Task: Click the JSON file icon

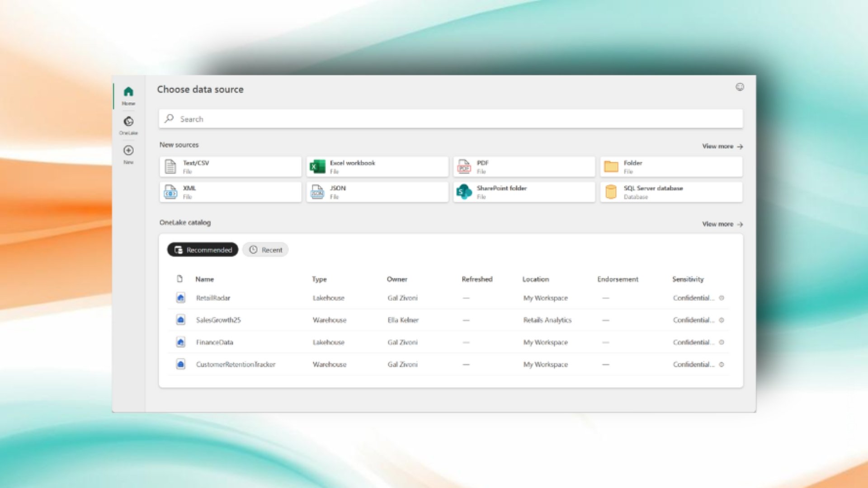Action: pos(317,192)
